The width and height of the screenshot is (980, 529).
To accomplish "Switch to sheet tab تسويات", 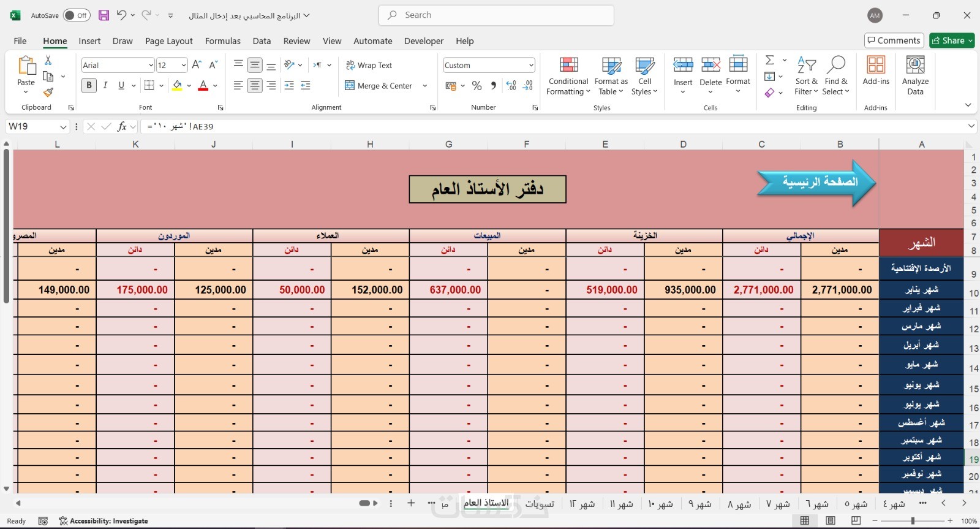I will [540, 504].
